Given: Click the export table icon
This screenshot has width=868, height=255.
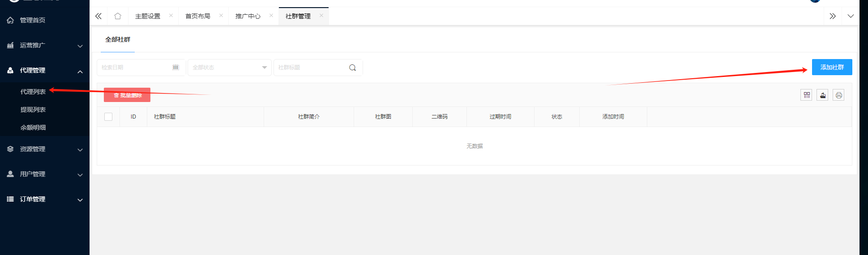Looking at the screenshot, I should pyautogui.click(x=822, y=95).
